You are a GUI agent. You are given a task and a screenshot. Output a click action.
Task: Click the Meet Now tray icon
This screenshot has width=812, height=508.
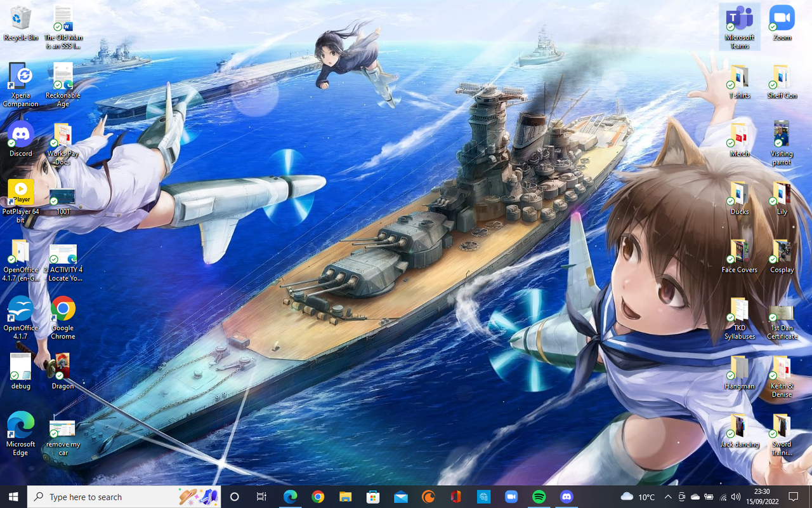(x=682, y=497)
